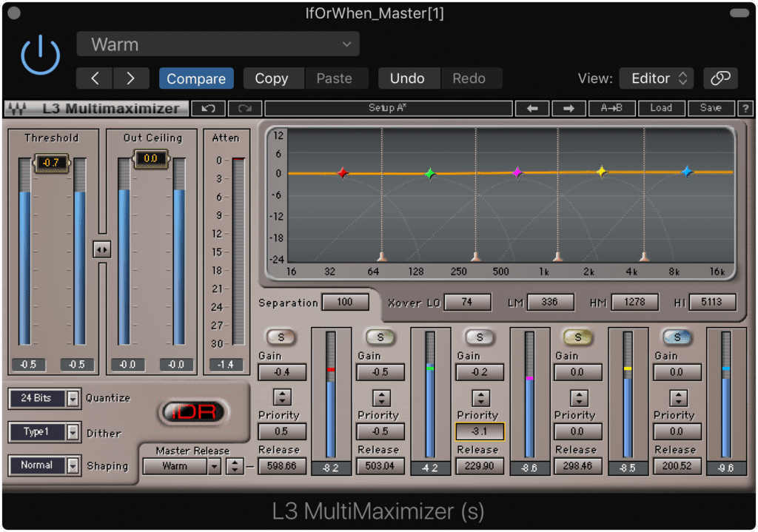The image size is (758, 532).
Task: Click the Undo button
Action: tap(408, 78)
